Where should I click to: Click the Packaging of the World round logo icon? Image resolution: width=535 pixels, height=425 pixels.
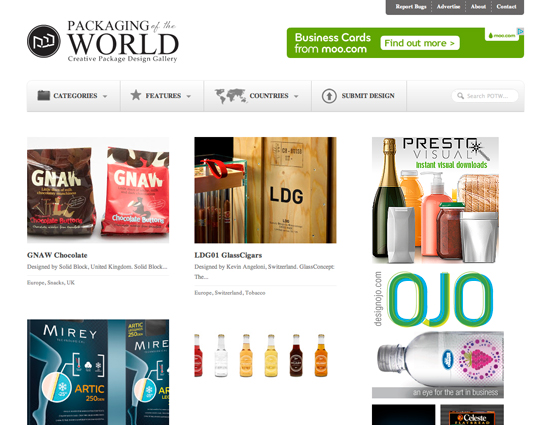click(x=44, y=41)
